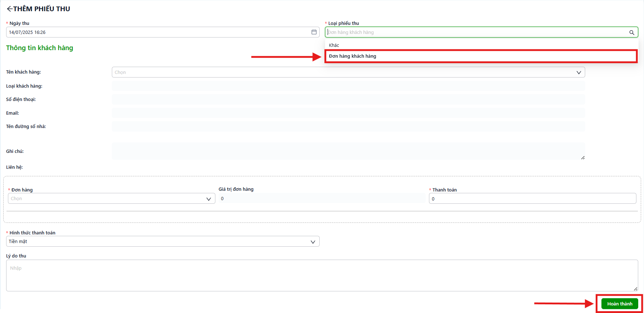Click the Ghi chú text area
This screenshot has width=644, height=313.
tap(348, 151)
